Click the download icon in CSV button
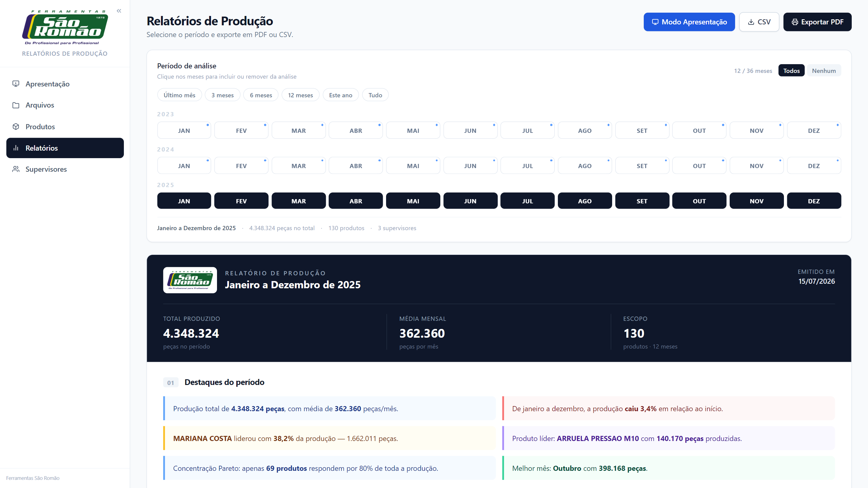The height and width of the screenshot is (488, 868). pyautogui.click(x=751, y=22)
